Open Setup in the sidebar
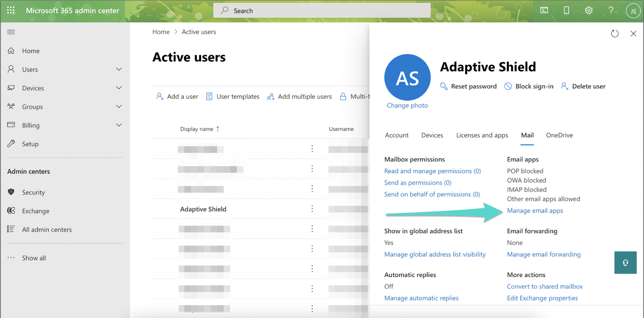 30,144
